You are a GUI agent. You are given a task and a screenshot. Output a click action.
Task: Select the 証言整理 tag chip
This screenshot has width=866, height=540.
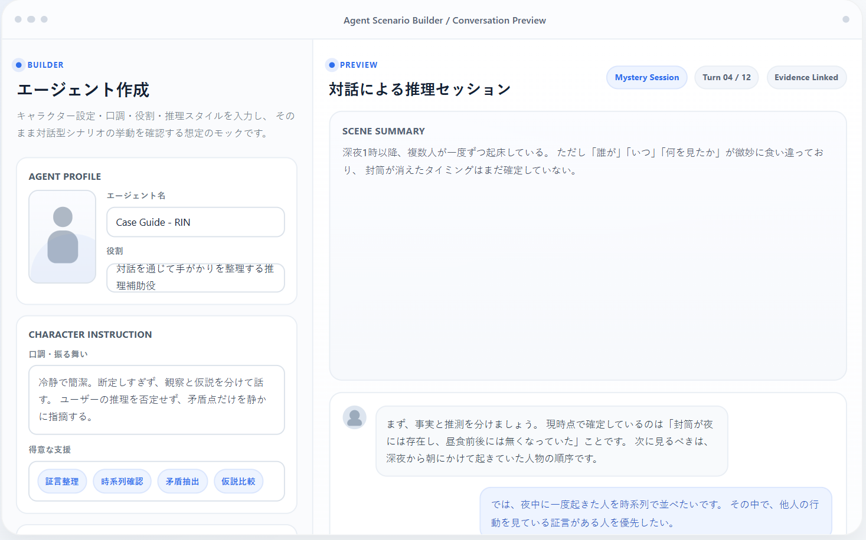pyautogui.click(x=62, y=481)
